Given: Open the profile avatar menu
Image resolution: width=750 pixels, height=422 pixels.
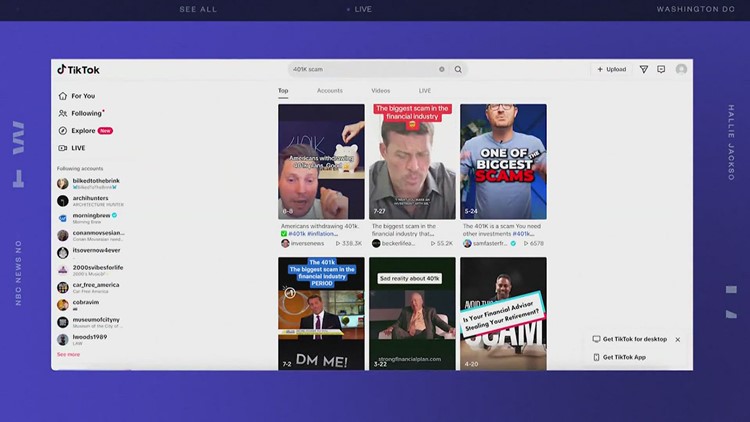Looking at the screenshot, I should tap(681, 69).
